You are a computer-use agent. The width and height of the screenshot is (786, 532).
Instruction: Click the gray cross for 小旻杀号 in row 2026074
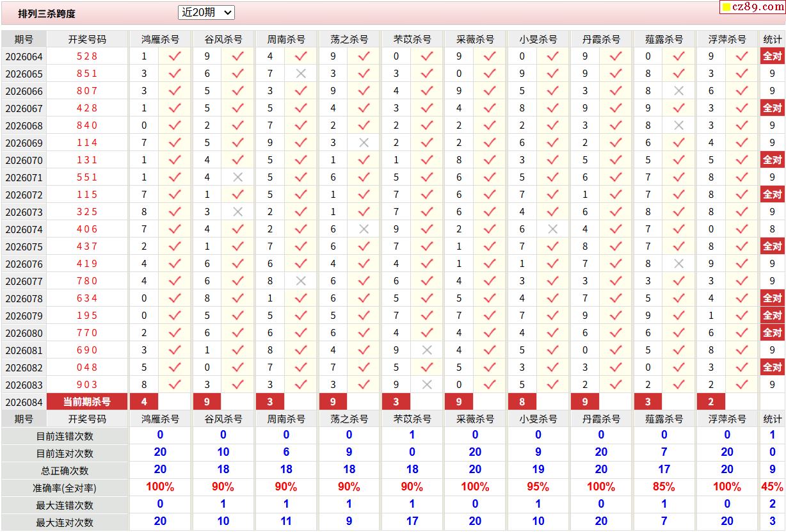click(x=553, y=229)
